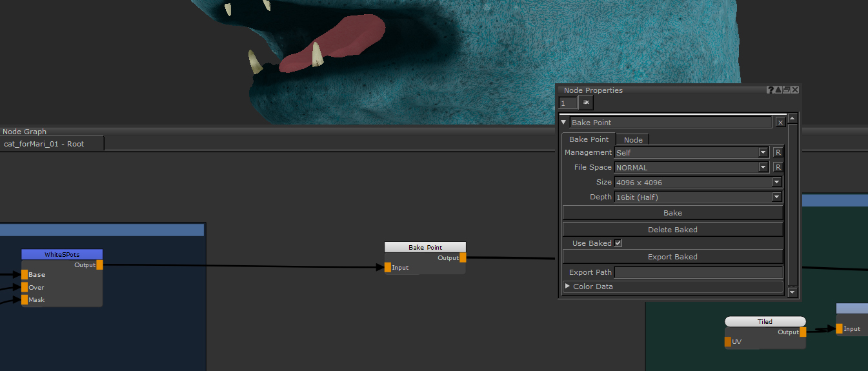This screenshot has width=868, height=371.
Task: Expand the Color Data section
Action: [x=568, y=286]
